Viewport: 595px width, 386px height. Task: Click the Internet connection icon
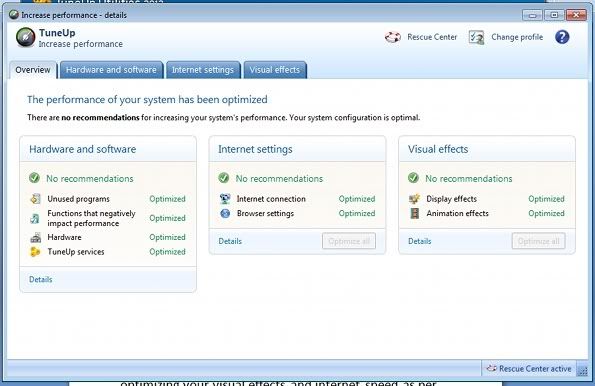coord(225,199)
